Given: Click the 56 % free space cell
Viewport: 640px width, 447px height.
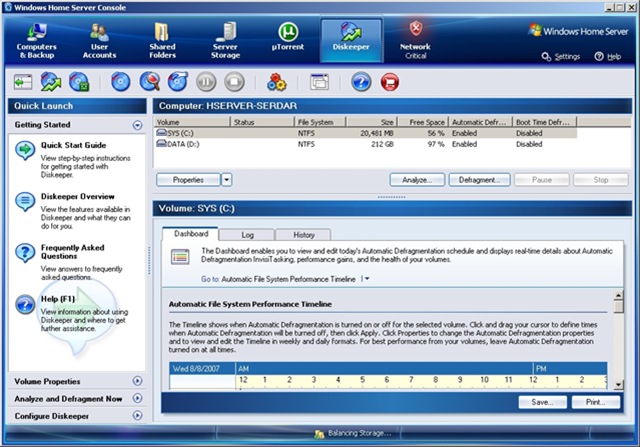Looking at the screenshot, I should [x=436, y=133].
